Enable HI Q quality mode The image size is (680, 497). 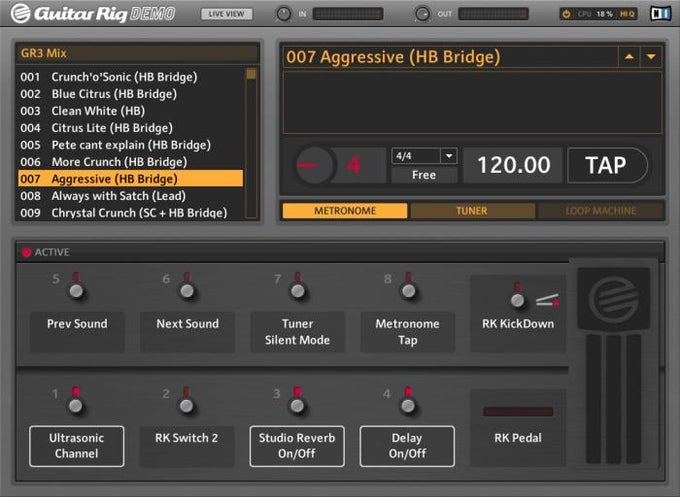[627, 14]
